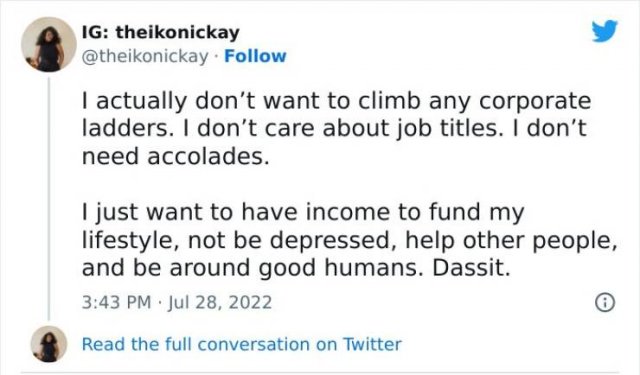Click the line starting 'I actually don't want'

tap(336, 101)
